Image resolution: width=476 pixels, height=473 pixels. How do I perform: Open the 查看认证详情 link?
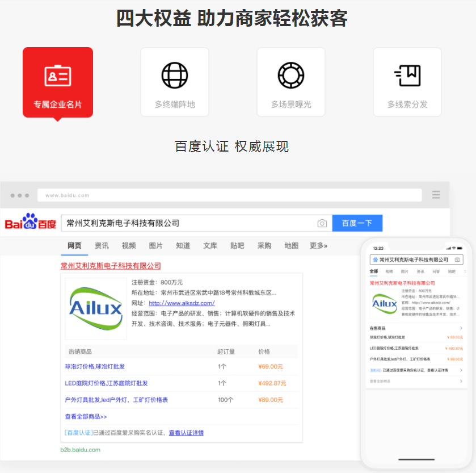click(186, 433)
